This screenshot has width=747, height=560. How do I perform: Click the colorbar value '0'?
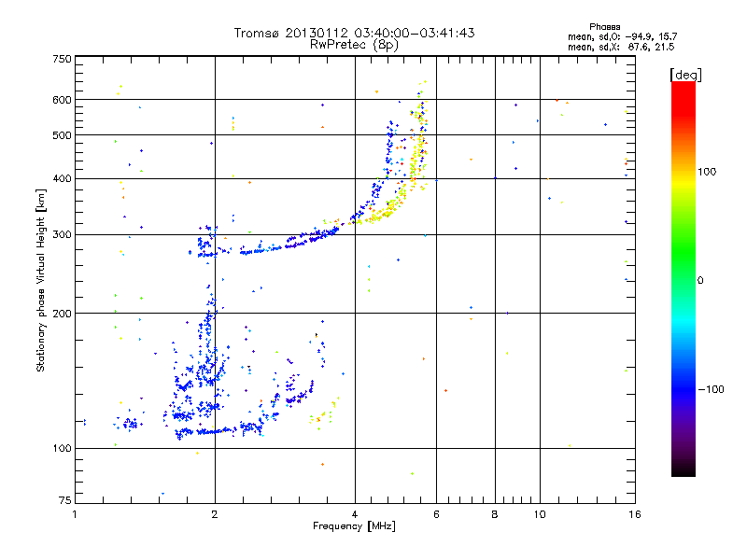click(x=700, y=281)
